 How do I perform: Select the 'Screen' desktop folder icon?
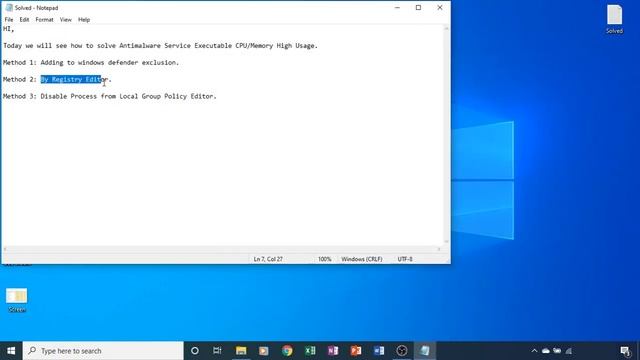click(17, 300)
